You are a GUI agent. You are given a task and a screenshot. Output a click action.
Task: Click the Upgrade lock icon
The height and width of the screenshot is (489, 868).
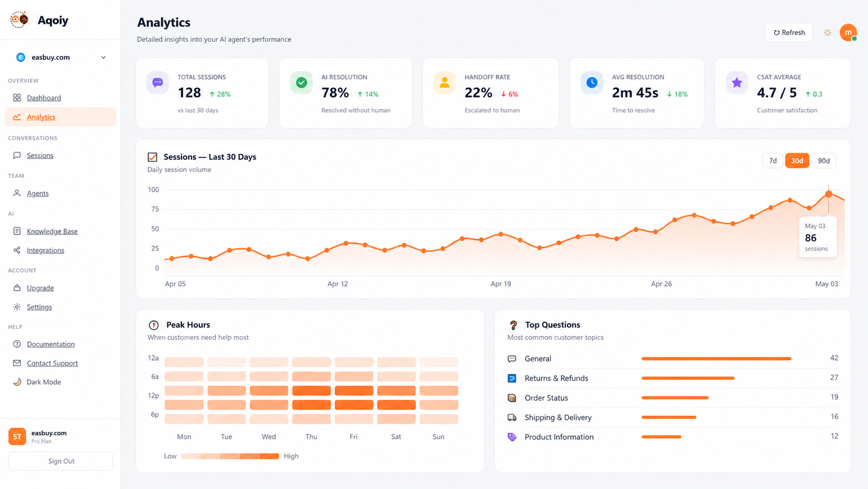point(17,288)
